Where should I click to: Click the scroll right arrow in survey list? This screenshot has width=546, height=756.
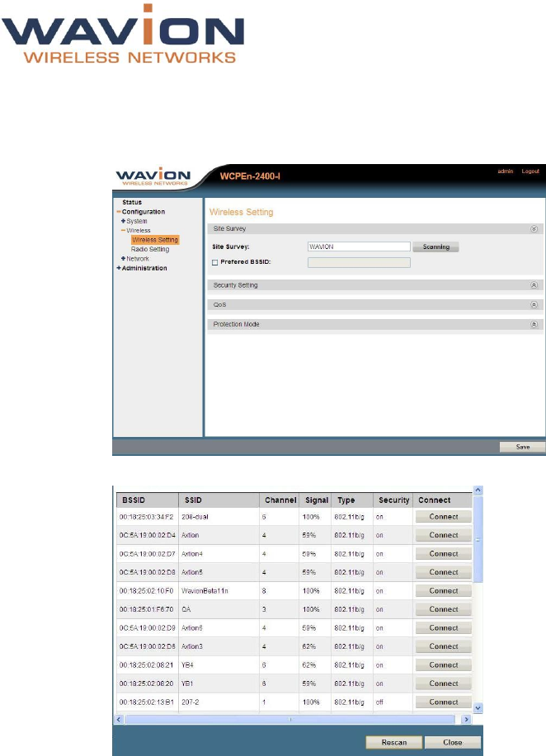[466, 720]
